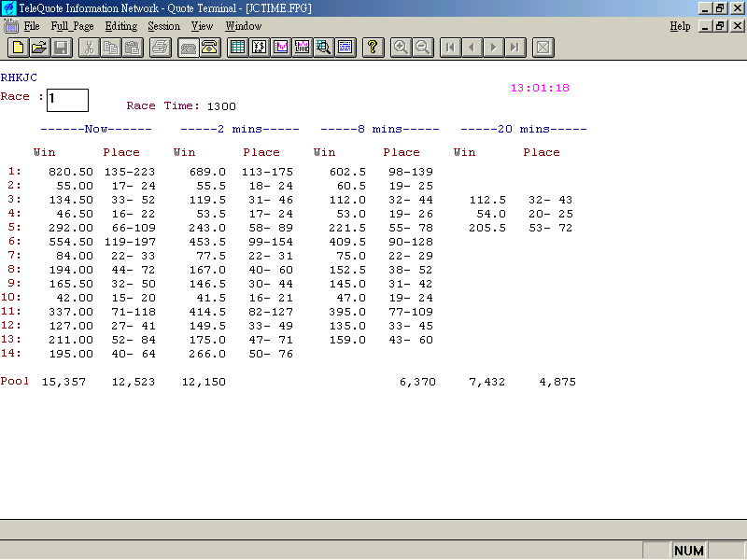Open the Help menu

(680, 26)
